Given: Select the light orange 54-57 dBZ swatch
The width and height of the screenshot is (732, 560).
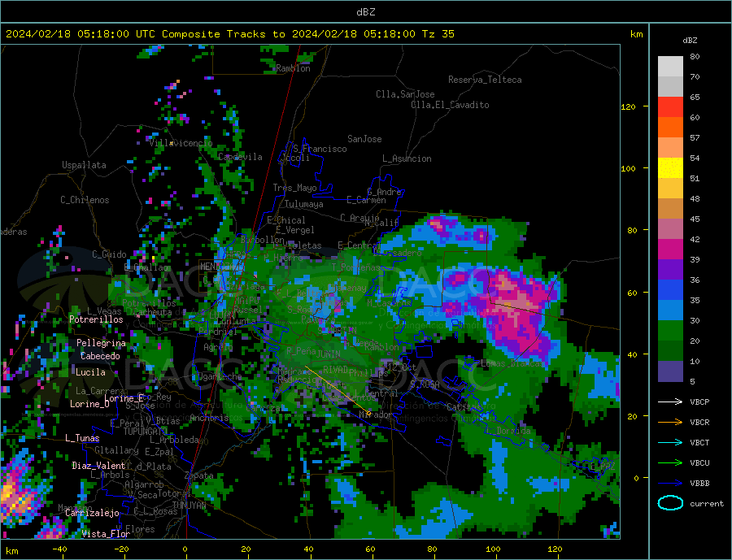Looking at the screenshot, I should click(670, 147).
